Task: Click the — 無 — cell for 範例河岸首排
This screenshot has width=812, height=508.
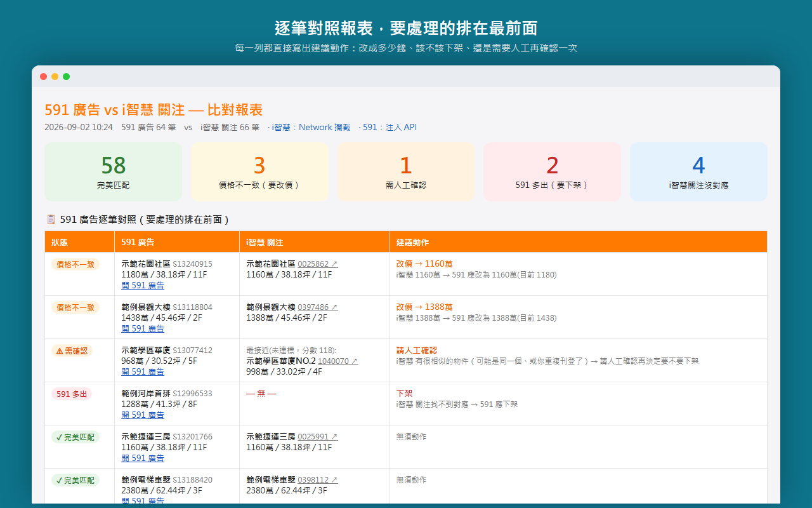Action: (x=261, y=394)
